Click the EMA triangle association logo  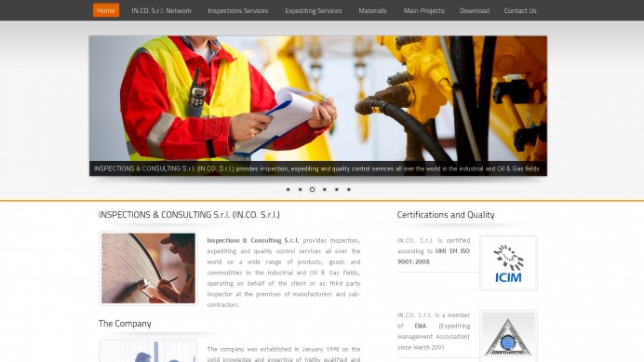tap(508, 336)
